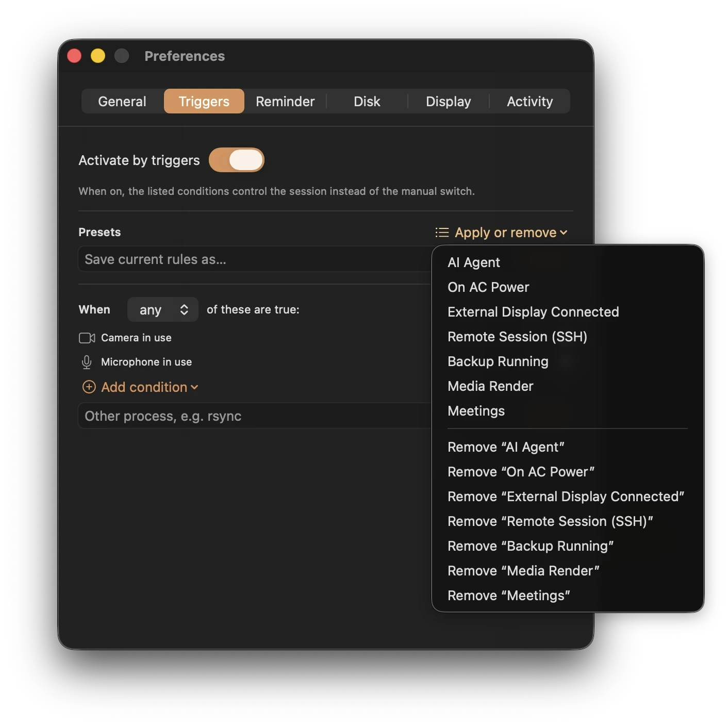Go to the Disk tab
Screen dimensions: 728x726
(x=367, y=101)
